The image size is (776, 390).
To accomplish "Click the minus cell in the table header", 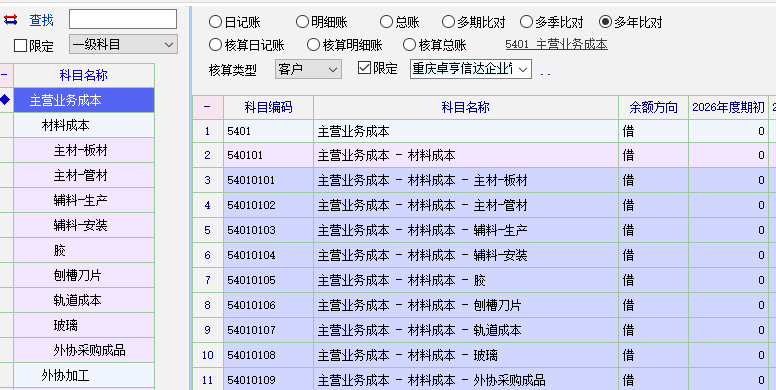I will pos(207,107).
